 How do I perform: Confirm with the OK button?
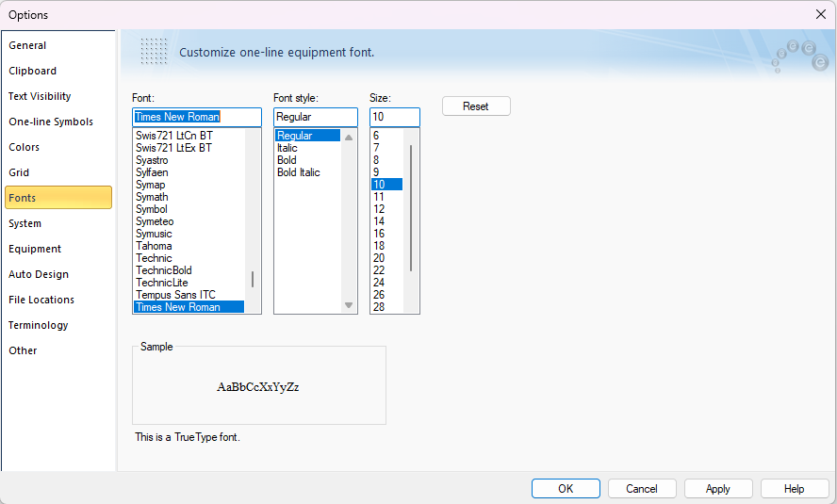[x=566, y=489]
